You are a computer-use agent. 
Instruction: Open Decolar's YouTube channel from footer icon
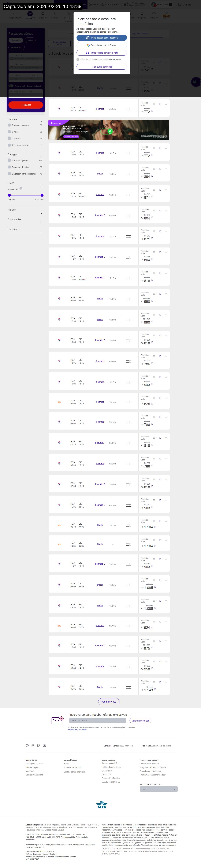(44, 746)
